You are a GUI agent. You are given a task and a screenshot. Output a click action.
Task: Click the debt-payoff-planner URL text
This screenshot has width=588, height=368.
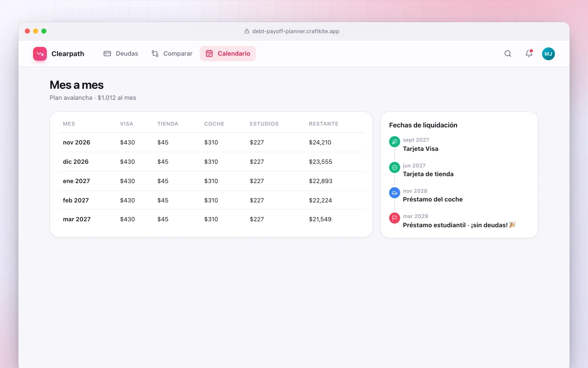296,31
